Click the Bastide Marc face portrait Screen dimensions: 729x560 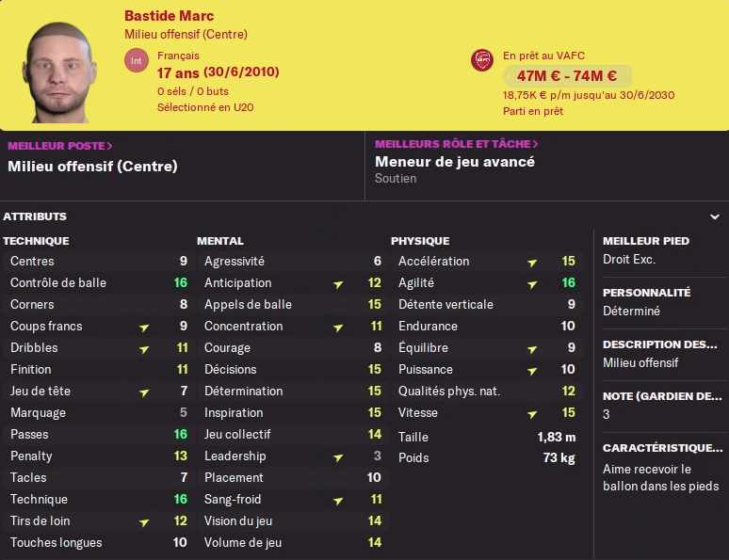(59, 72)
